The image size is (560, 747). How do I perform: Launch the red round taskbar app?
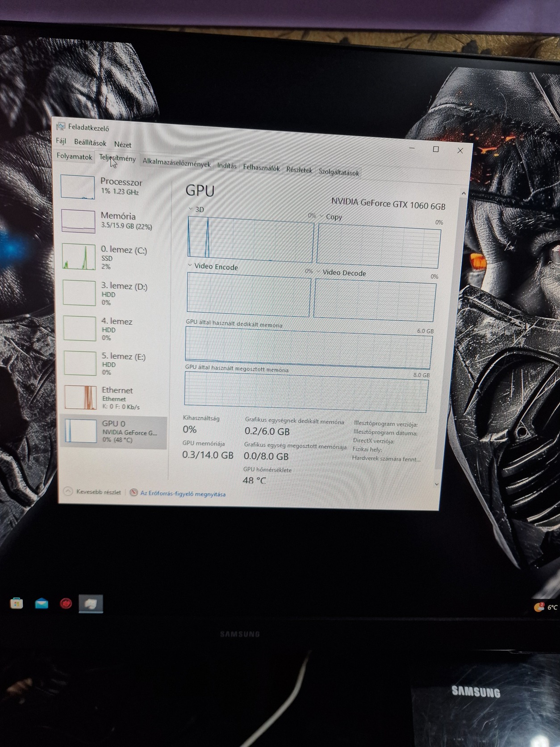[66, 604]
